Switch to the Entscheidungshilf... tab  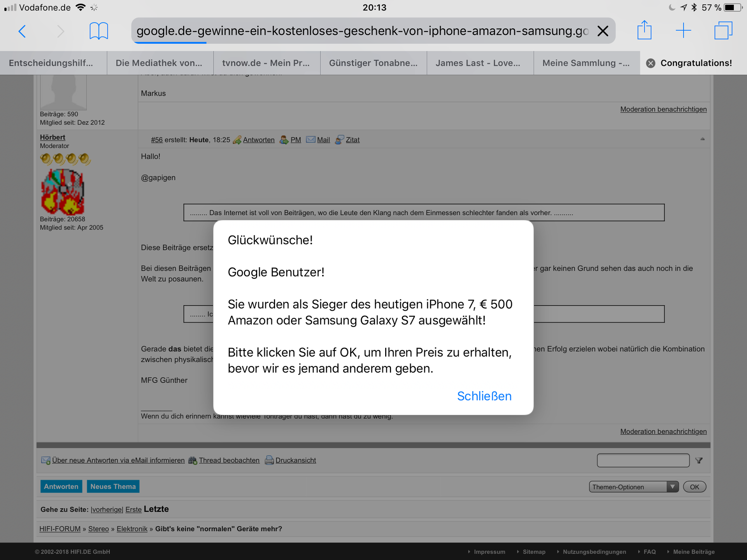tap(53, 63)
